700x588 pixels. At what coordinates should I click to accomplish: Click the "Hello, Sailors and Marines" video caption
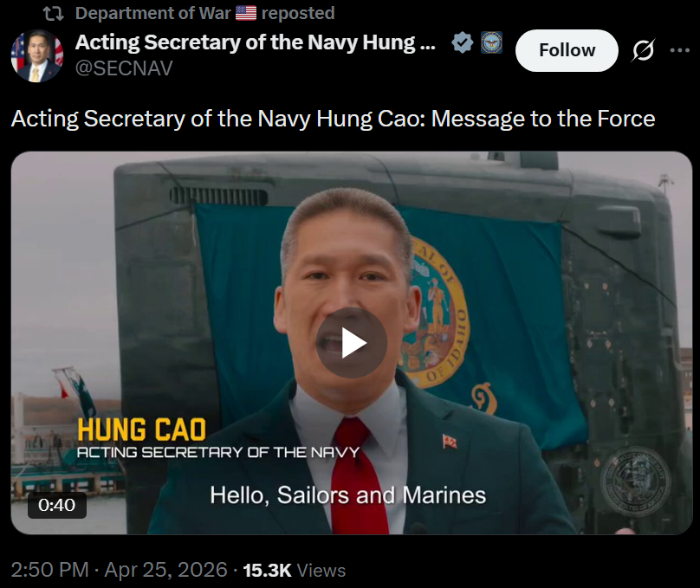pos(347,495)
